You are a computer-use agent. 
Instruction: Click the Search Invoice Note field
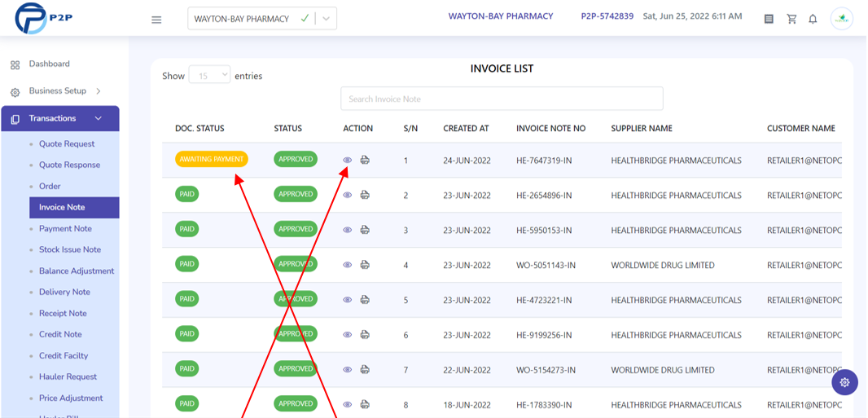tap(502, 99)
